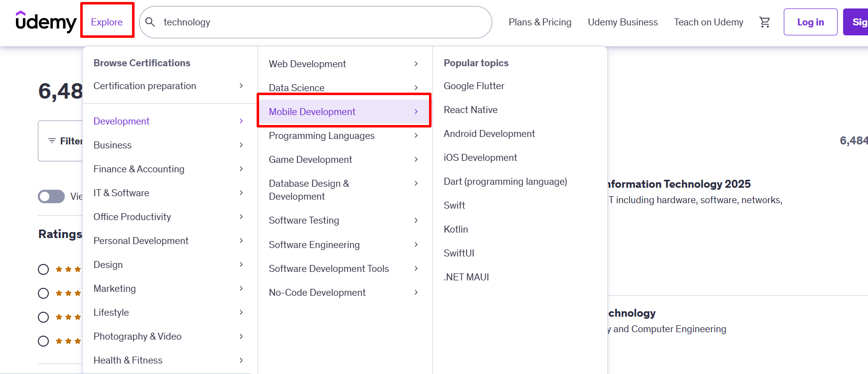Expand the Data Science chevron
The image size is (868, 374).
click(x=416, y=88)
